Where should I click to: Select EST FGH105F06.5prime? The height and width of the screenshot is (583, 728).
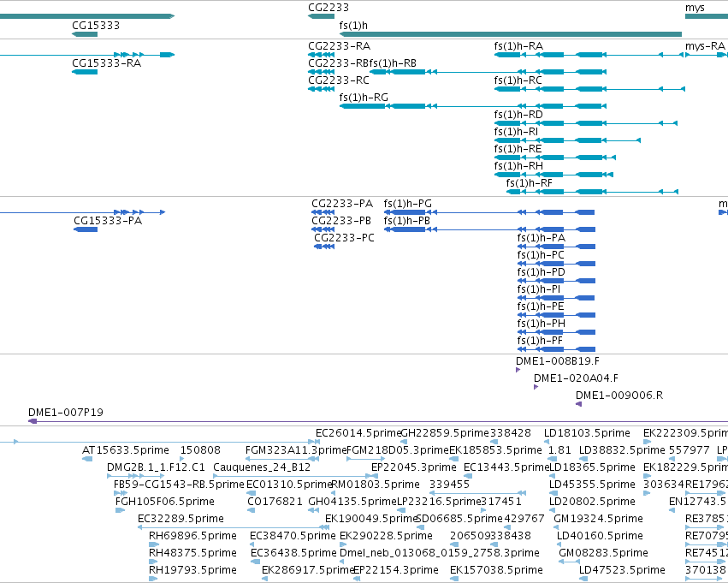[165, 503]
